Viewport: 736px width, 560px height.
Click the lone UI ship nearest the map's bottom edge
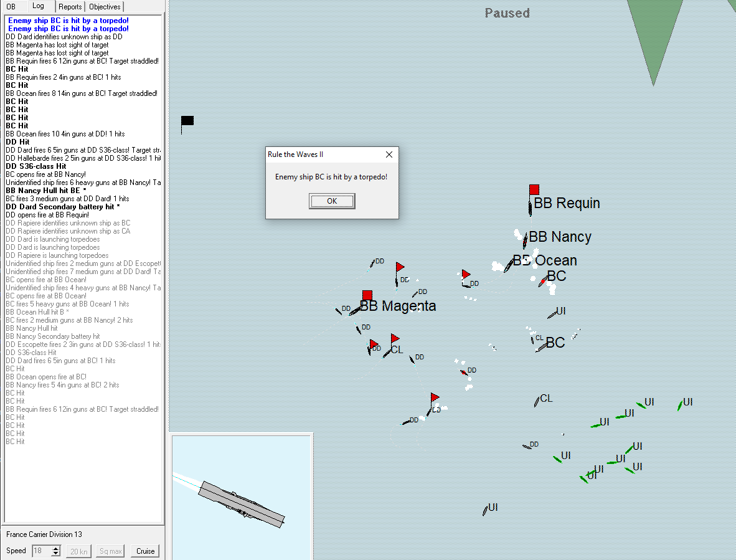(485, 510)
